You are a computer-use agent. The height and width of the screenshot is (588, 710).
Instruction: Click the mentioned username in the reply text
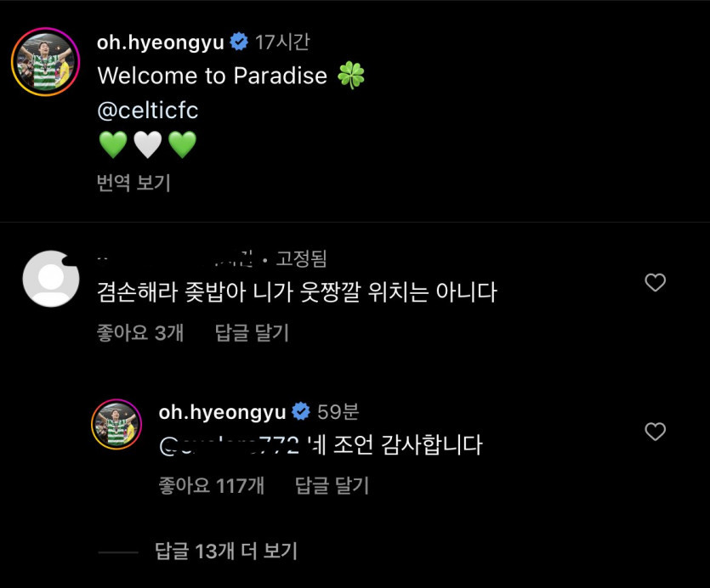[x=228, y=444]
